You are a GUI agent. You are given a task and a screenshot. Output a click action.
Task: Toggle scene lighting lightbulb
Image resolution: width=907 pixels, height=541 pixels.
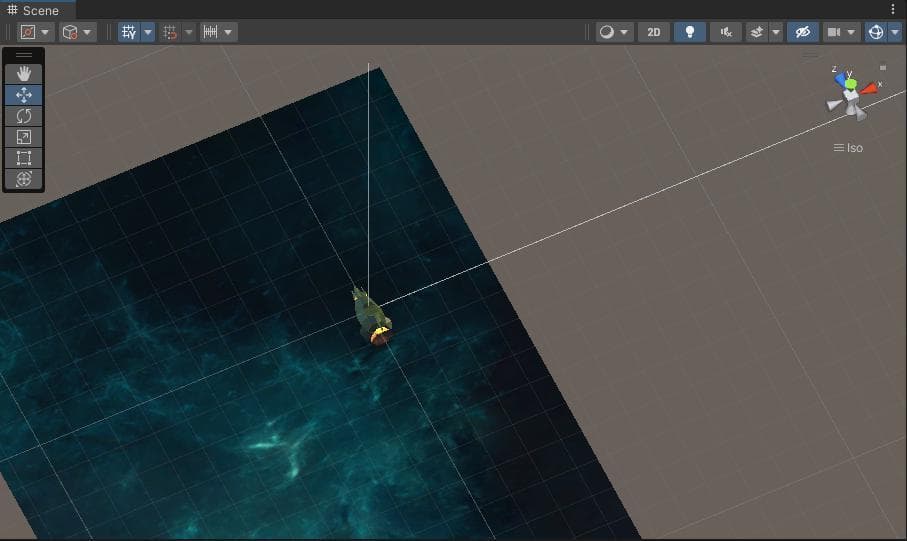[x=690, y=32]
